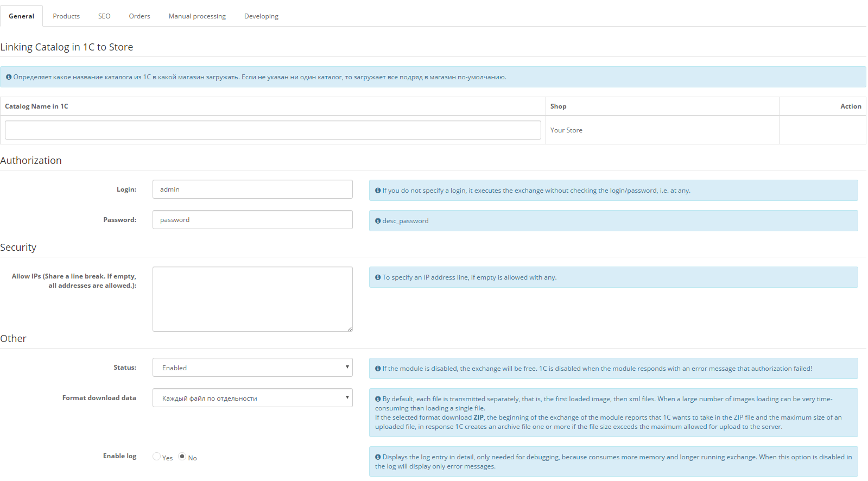The image size is (868, 481).
Task: Click the 'Authorization' section heading
Action: click(31, 161)
